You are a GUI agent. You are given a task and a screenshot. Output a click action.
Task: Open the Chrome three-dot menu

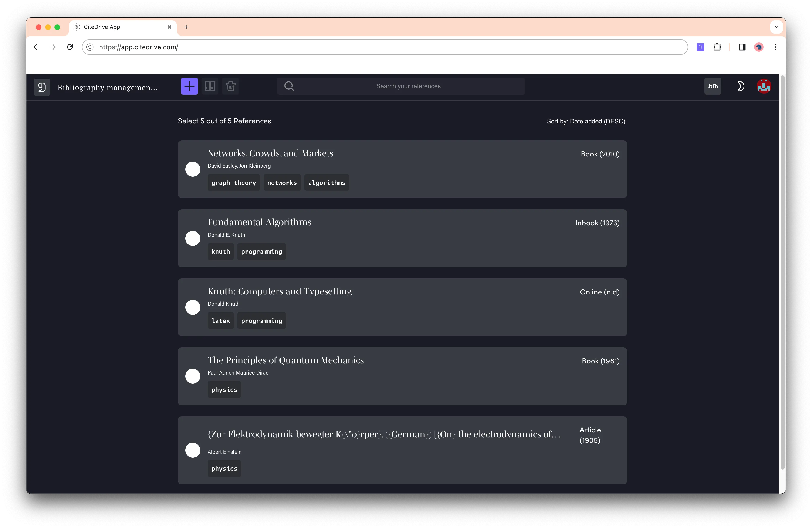tap(775, 47)
